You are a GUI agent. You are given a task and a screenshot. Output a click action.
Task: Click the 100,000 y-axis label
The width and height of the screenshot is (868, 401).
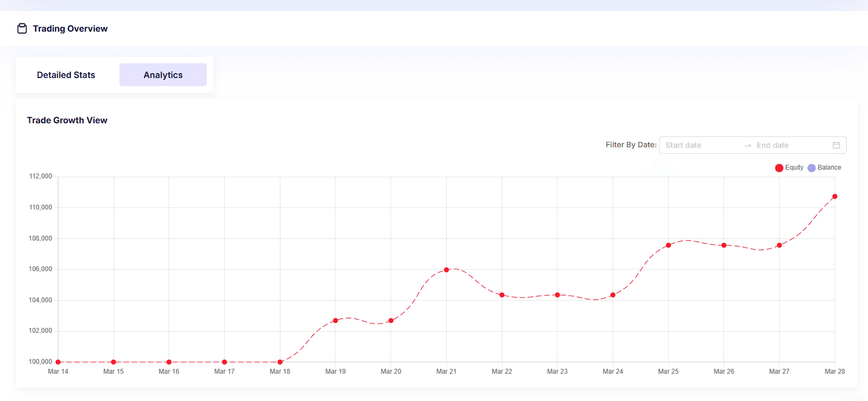[41, 362]
